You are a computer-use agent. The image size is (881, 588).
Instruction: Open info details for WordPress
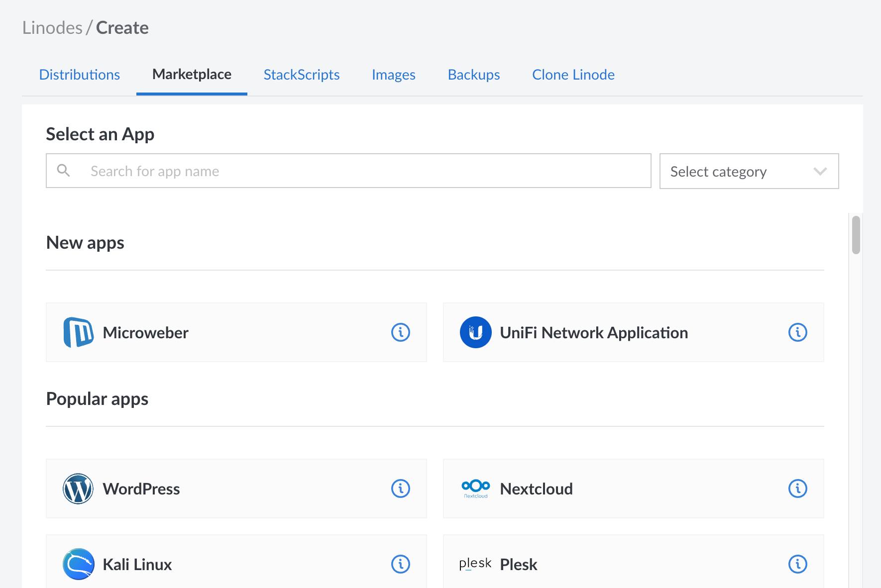[401, 489]
